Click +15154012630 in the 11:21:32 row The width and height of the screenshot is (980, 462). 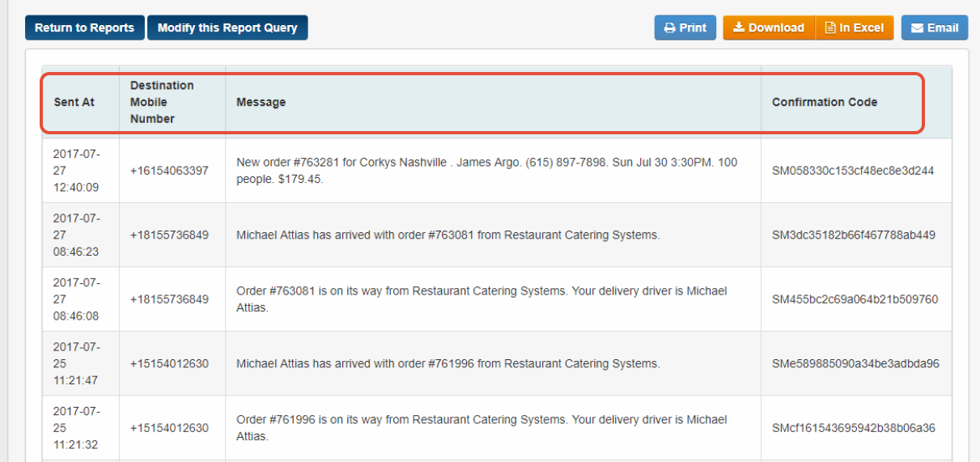pyautogui.click(x=169, y=428)
